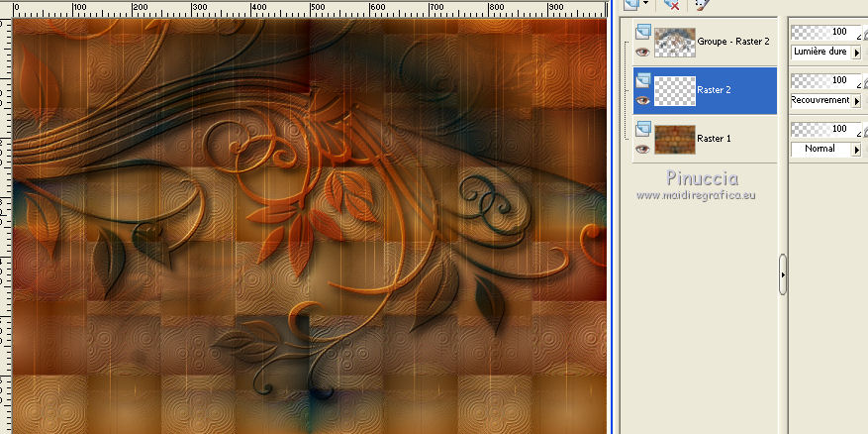Open the Recouvrement blend mode dropdown

click(x=857, y=101)
